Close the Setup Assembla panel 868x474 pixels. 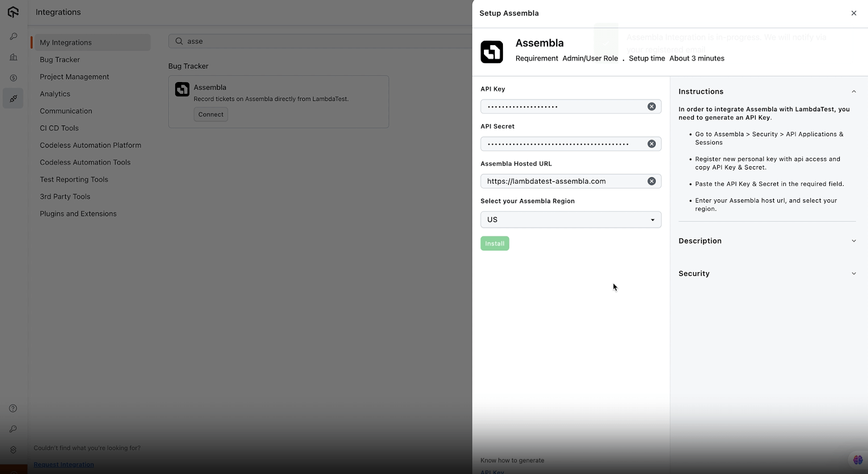point(854,13)
